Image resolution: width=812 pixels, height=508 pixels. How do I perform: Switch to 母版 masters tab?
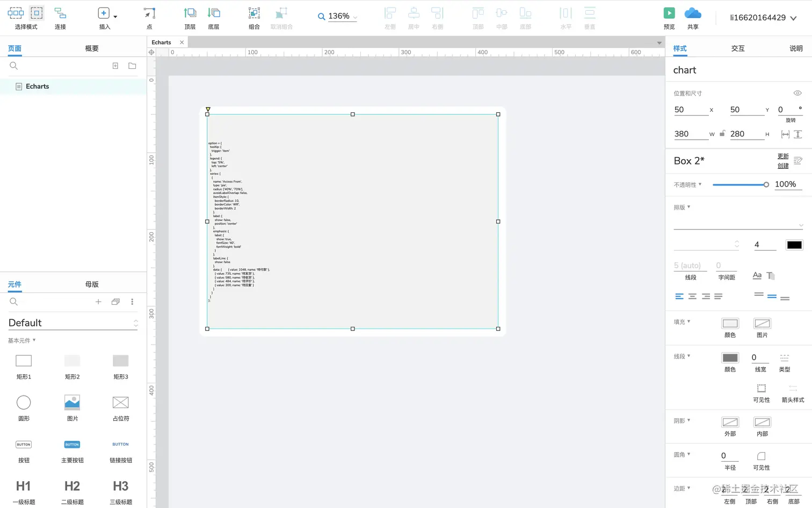[x=92, y=284]
